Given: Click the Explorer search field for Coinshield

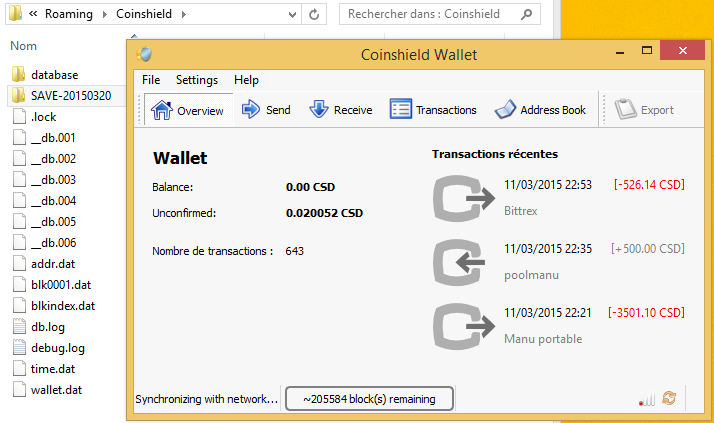Looking at the screenshot, I should point(423,14).
